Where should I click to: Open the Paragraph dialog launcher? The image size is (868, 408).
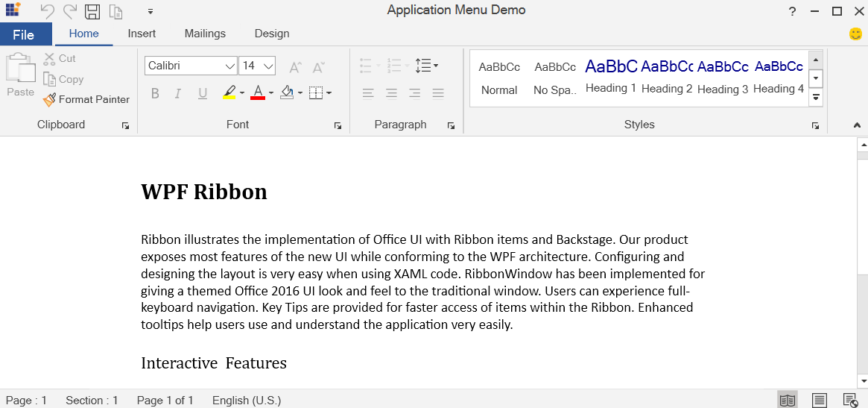click(x=452, y=126)
